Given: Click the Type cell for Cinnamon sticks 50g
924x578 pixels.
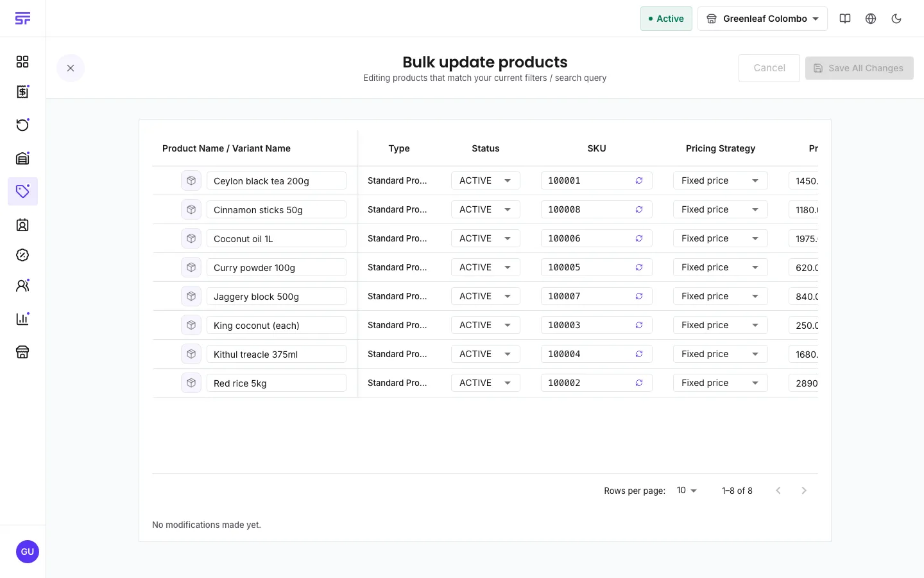Looking at the screenshot, I should click(x=397, y=209).
